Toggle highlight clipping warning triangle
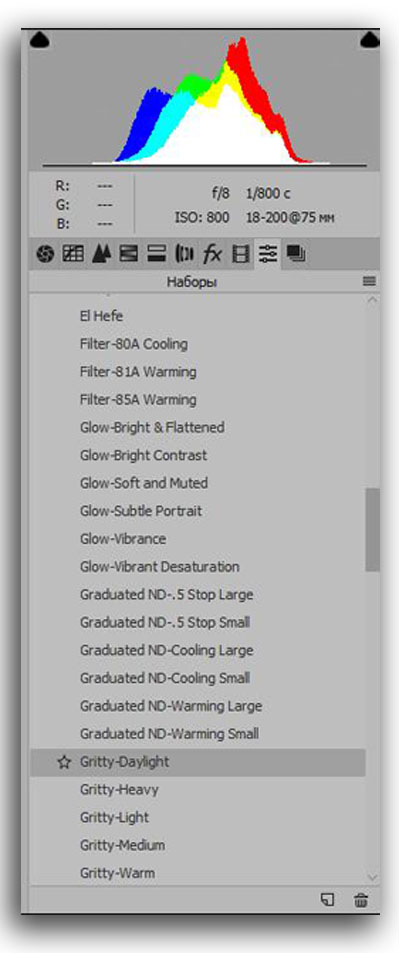The height and width of the screenshot is (953, 399). point(369,41)
